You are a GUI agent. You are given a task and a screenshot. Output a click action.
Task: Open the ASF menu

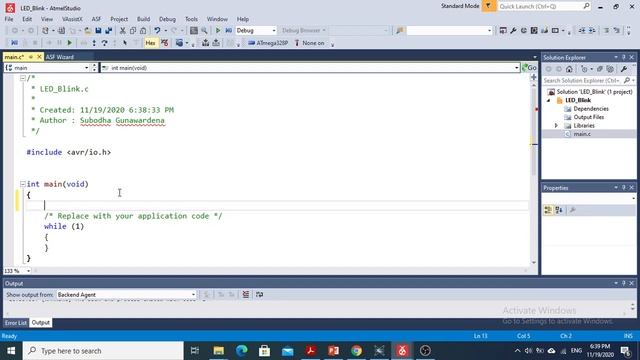pyautogui.click(x=96, y=19)
